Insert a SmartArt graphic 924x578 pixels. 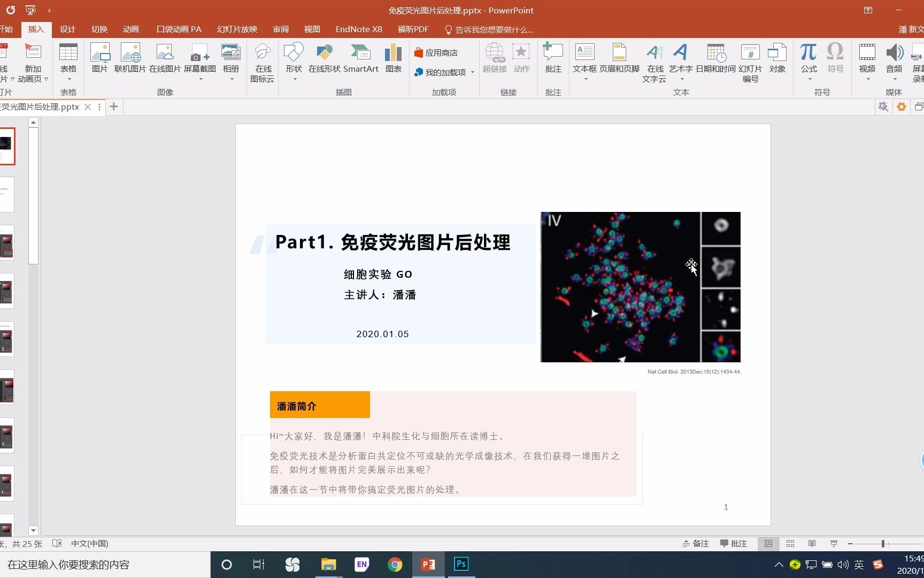[x=361, y=58]
